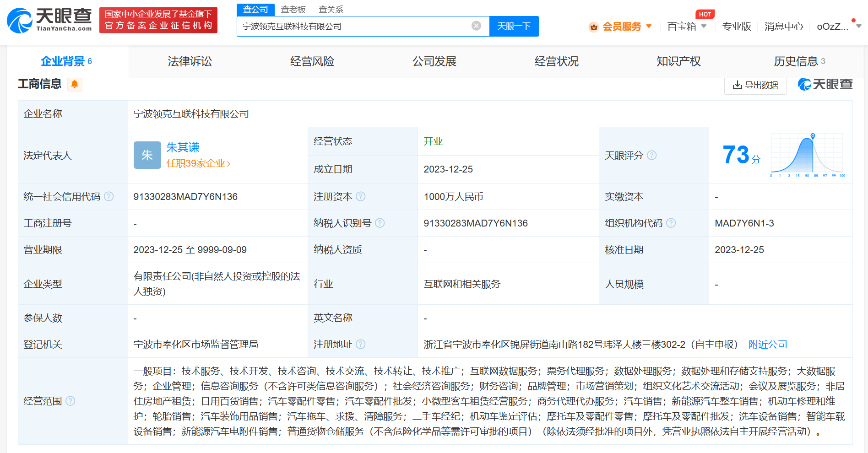This screenshot has height=453, width=868.
Task: Open the user account dropdown arrow
Action: click(x=858, y=27)
